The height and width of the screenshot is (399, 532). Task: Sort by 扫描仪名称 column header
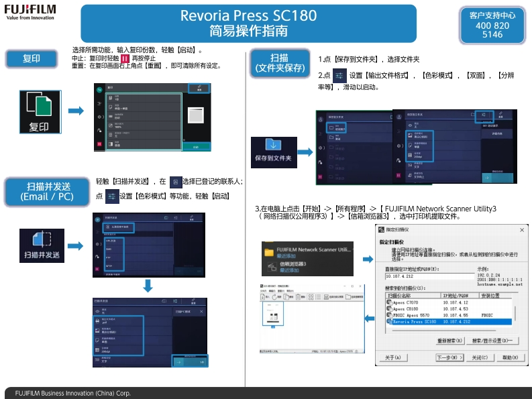coord(413,296)
